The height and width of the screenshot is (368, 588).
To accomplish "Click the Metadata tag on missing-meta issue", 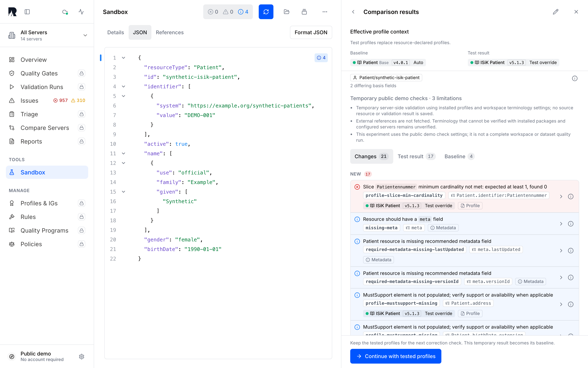I will pyautogui.click(x=443, y=228).
